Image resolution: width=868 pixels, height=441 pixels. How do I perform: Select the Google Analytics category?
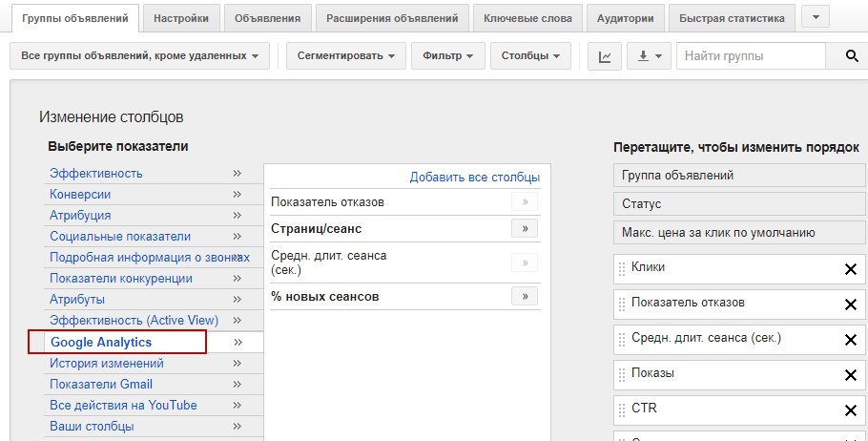101,342
